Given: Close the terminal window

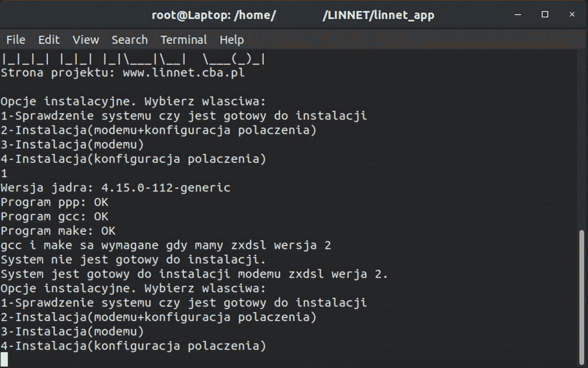Looking at the screenshot, I should coord(572,15).
